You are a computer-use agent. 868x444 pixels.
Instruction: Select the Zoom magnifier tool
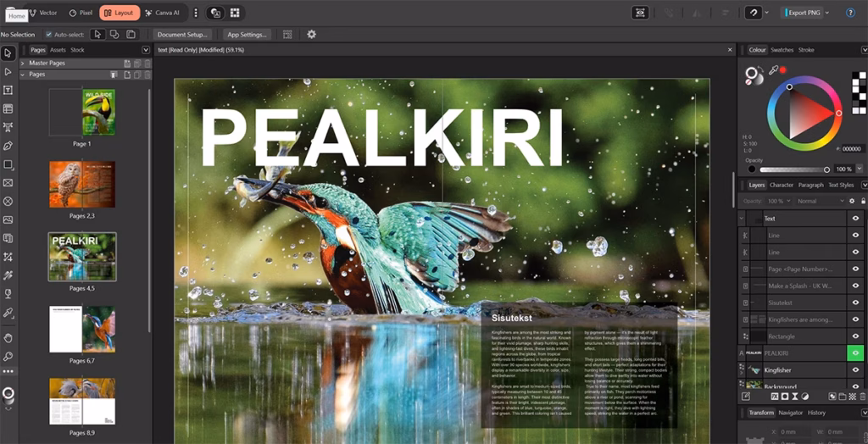(8, 357)
